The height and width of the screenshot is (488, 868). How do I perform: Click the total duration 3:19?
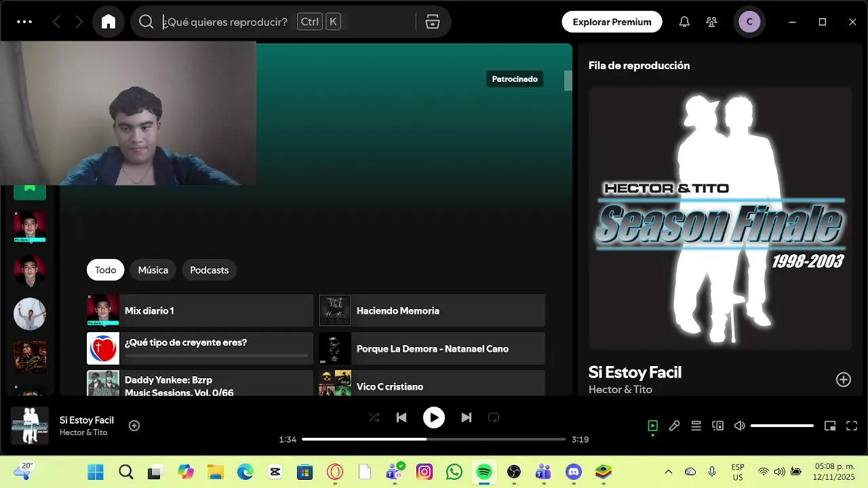580,439
